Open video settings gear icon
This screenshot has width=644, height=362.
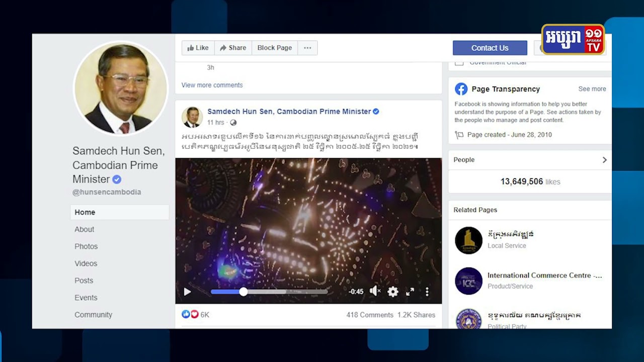(x=393, y=292)
